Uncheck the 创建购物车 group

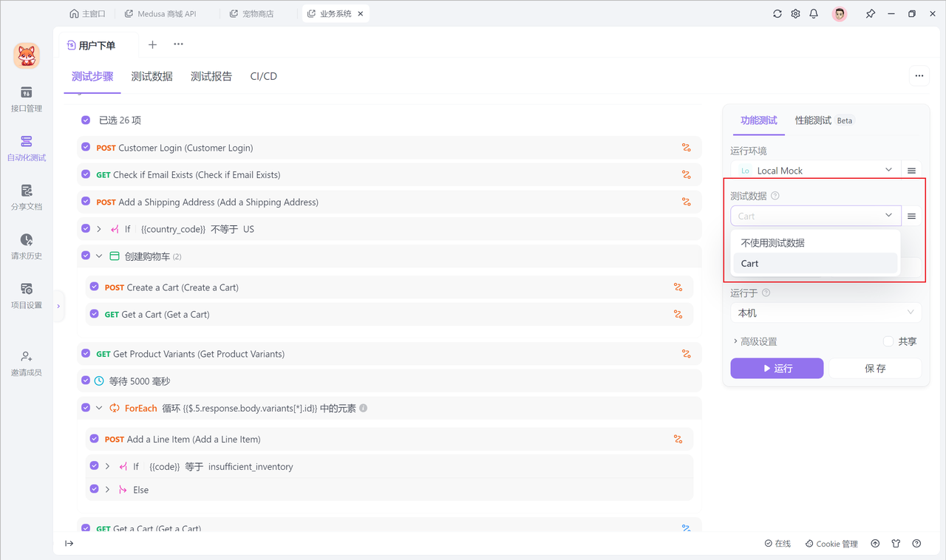(x=86, y=256)
